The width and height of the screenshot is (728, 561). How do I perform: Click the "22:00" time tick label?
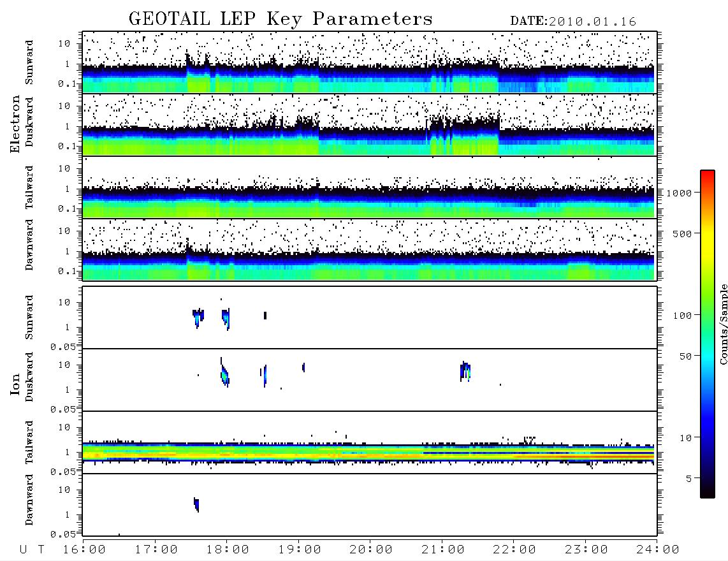tap(514, 550)
